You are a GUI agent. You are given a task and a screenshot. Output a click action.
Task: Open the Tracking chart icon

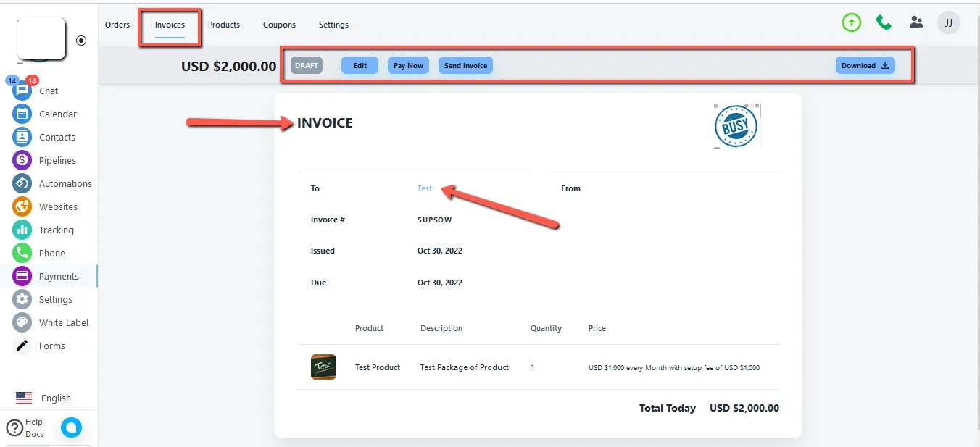point(22,230)
